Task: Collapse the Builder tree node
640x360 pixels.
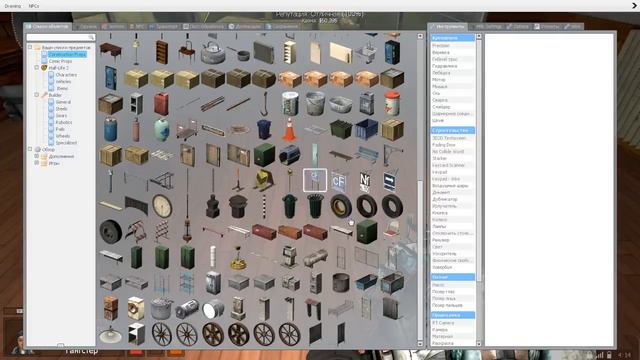Action: tap(37, 95)
